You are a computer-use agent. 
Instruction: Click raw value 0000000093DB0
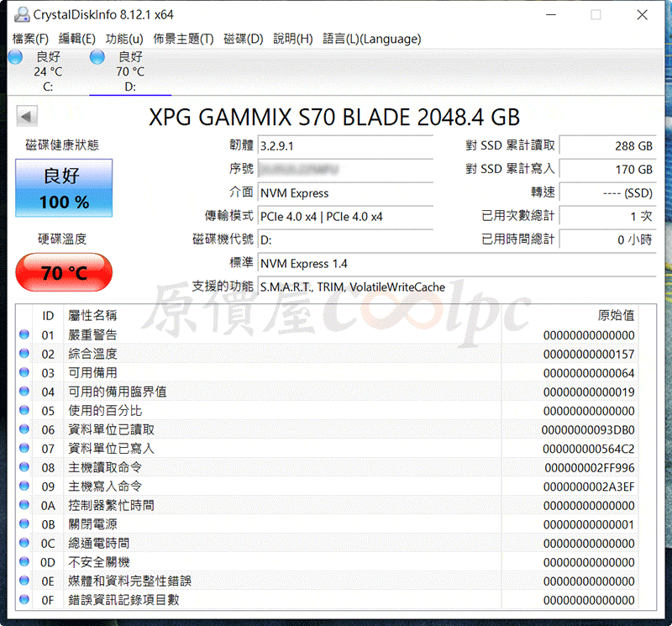point(587,429)
